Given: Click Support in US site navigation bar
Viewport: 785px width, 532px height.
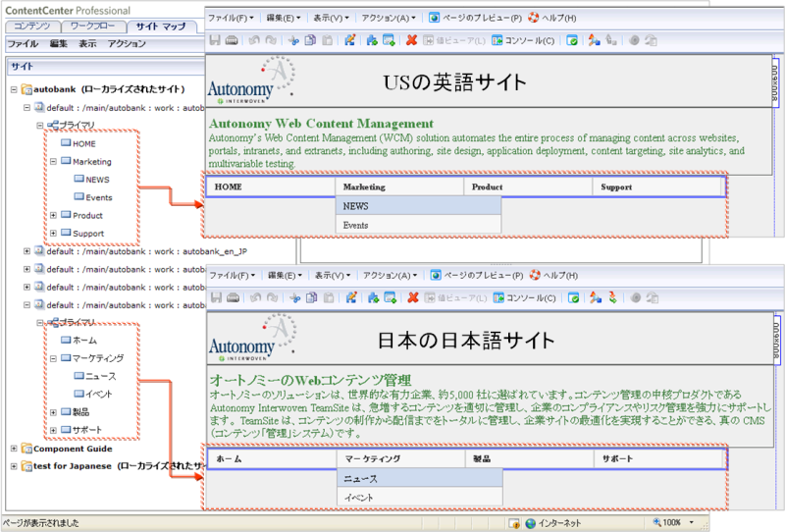Looking at the screenshot, I should [617, 186].
